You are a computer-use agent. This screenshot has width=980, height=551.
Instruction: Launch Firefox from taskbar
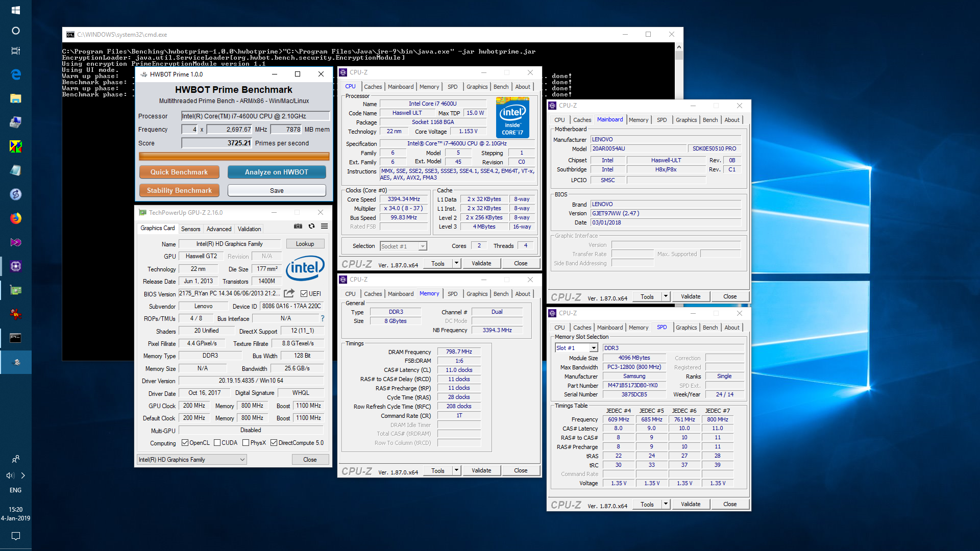click(x=15, y=218)
